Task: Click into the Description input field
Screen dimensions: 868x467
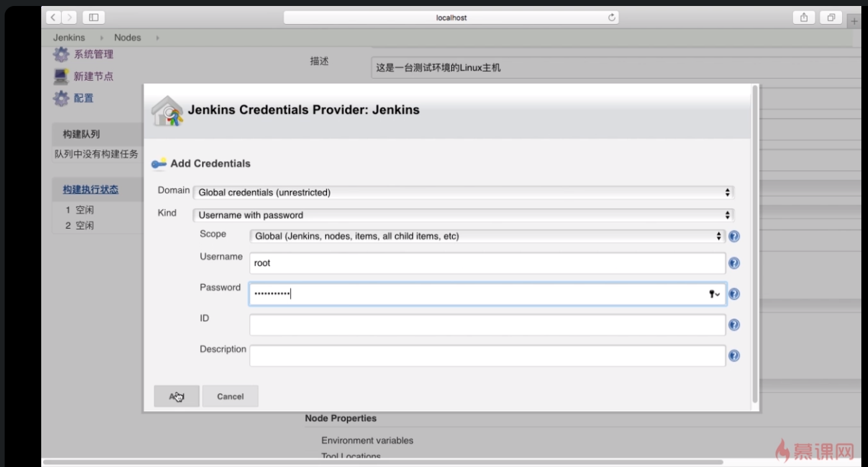Action: (x=488, y=356)
